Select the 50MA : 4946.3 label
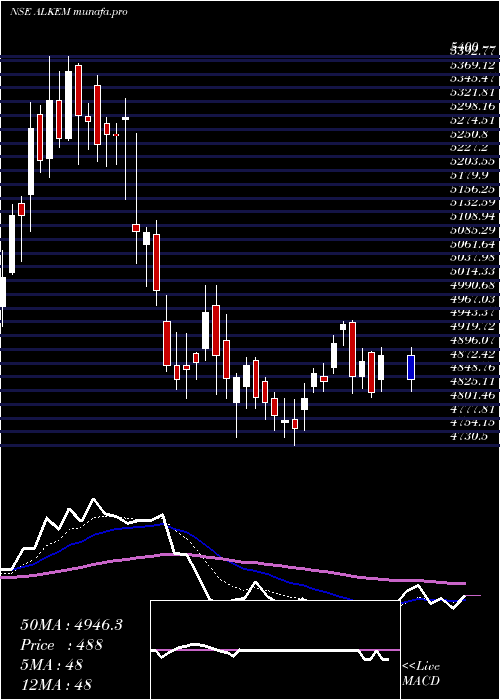 (x=71, y=625)
